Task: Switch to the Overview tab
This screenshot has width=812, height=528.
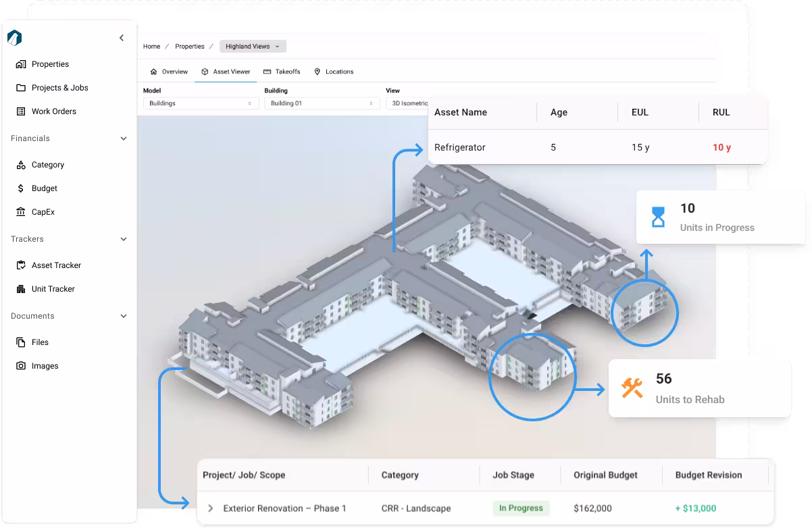Action: [169, 72]
